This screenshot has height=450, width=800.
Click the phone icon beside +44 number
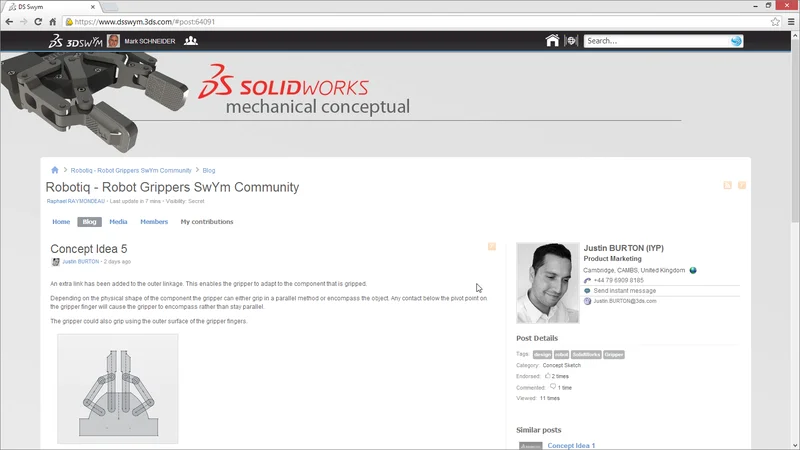click(587, 281)
